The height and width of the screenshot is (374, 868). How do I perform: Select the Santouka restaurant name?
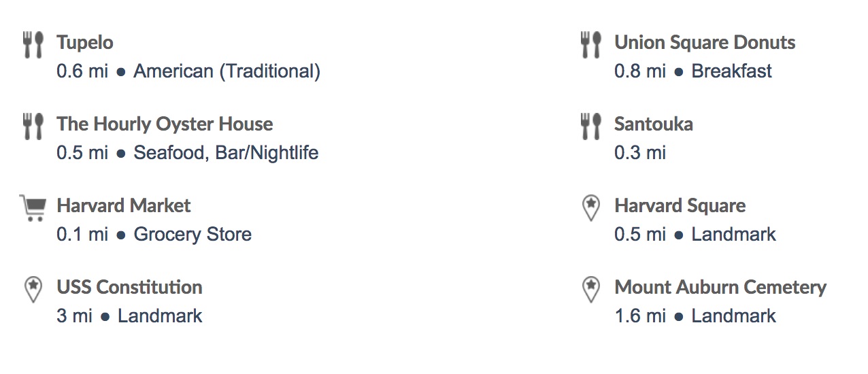654,124
